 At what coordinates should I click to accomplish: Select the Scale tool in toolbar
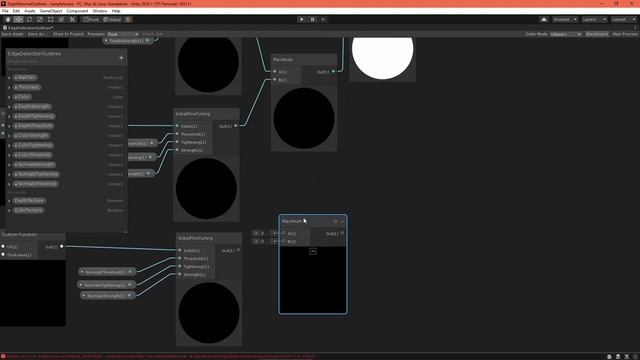tap(40, 20)
